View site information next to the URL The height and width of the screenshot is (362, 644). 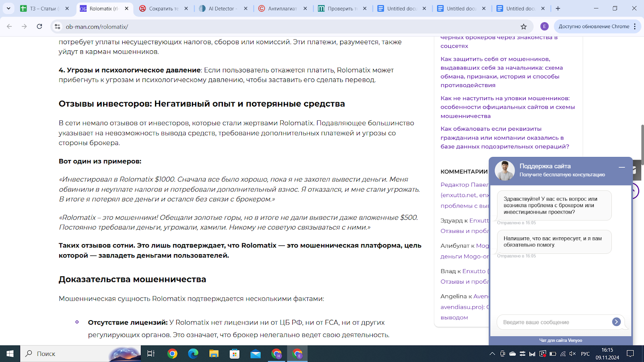tap(58, 27)
